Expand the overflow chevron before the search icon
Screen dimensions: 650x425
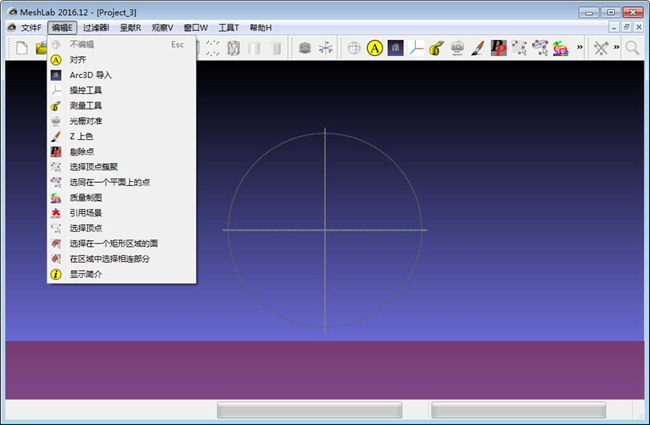point(616,47)
